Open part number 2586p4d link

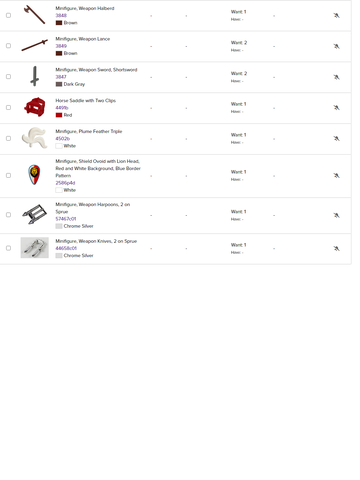click(65, 183)
